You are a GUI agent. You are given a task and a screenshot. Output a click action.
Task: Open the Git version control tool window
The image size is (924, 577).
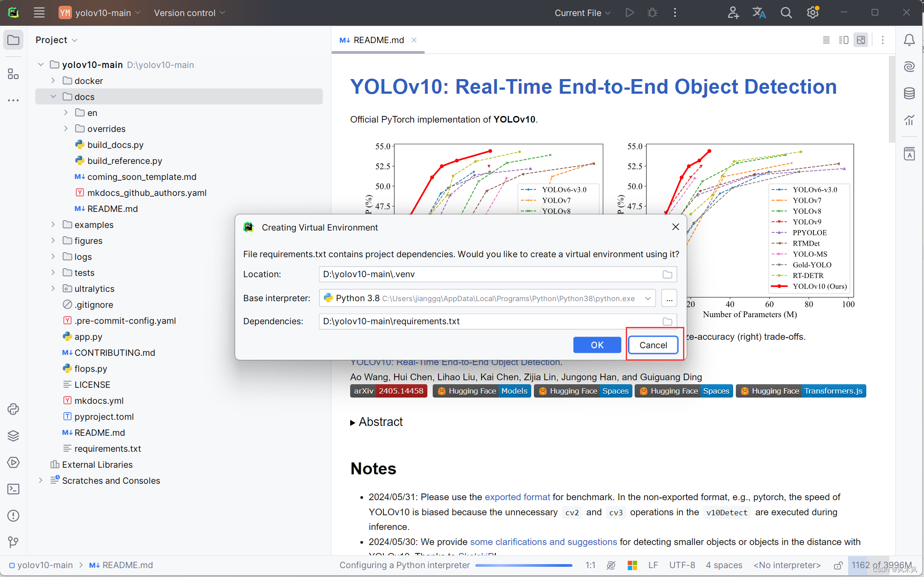[13, 542]
